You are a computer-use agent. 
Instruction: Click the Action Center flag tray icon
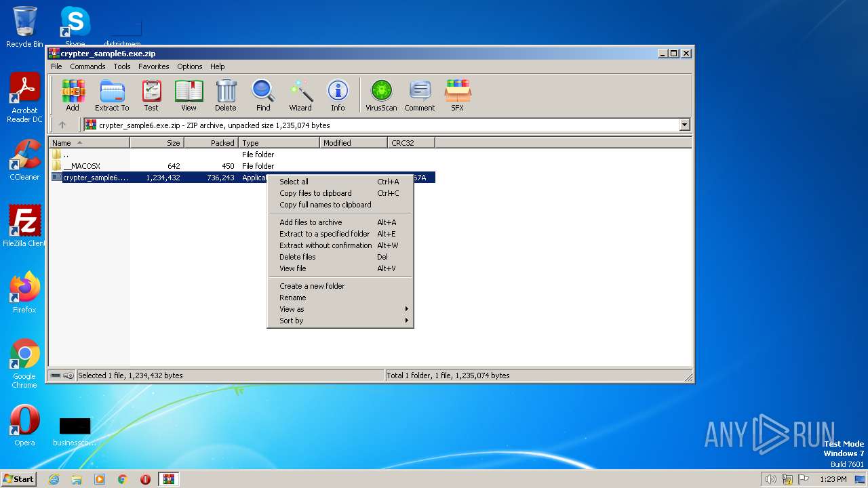pyautogui.click(x=804, y=479)
